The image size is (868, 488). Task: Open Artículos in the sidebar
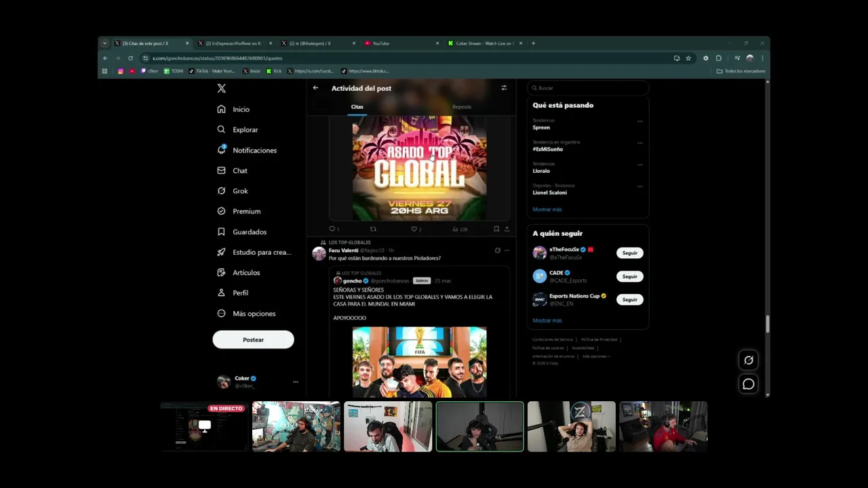click(x=238, y=272)
